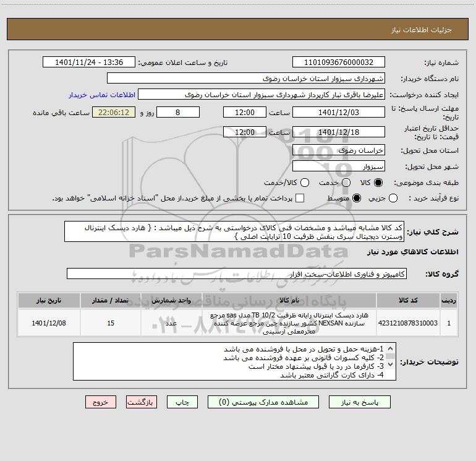Select the کالا radio button
Viewport: 476px width, 461px height.
[x=378, y=183]
